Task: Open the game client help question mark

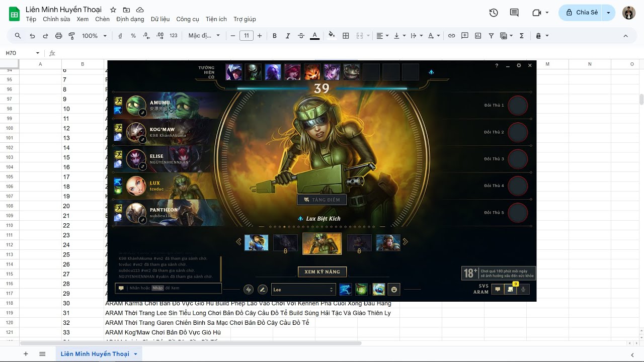Action: pos(497,65)
